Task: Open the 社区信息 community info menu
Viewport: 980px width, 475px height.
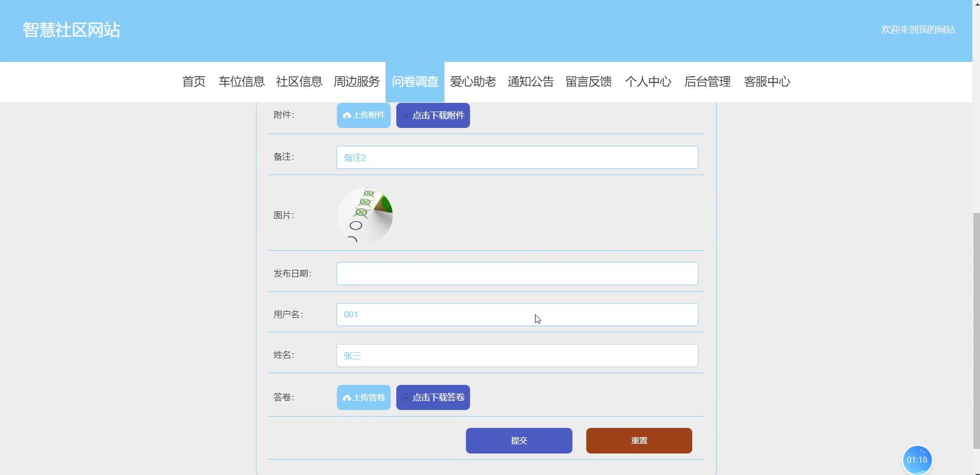Action: (x=299, y=82)
